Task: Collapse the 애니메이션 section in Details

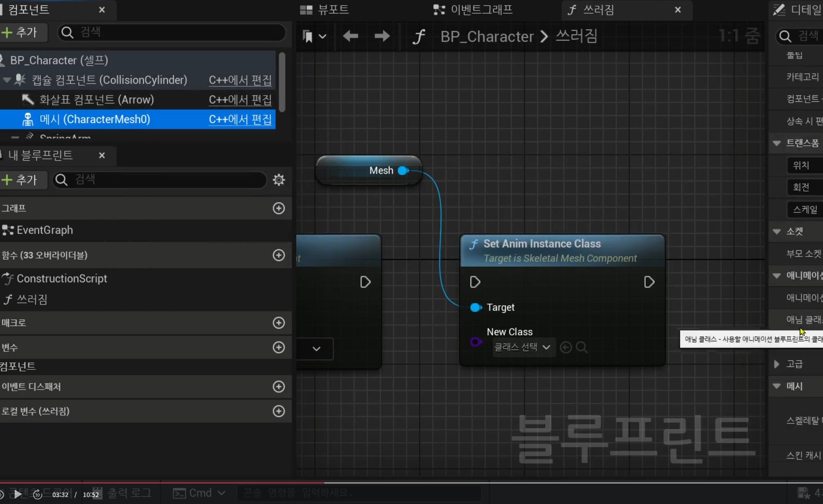Action: 777,275
